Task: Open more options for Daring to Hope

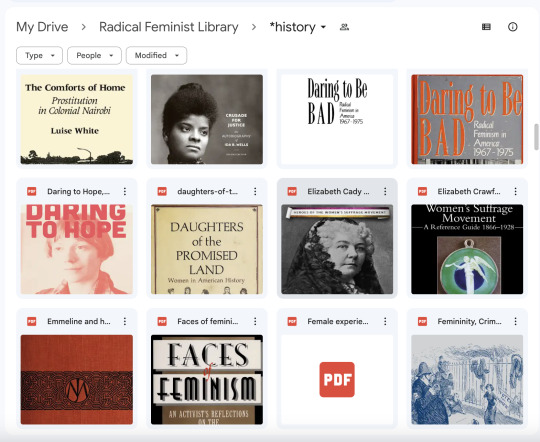Action: pyautogui.click(x=125, y=192)
